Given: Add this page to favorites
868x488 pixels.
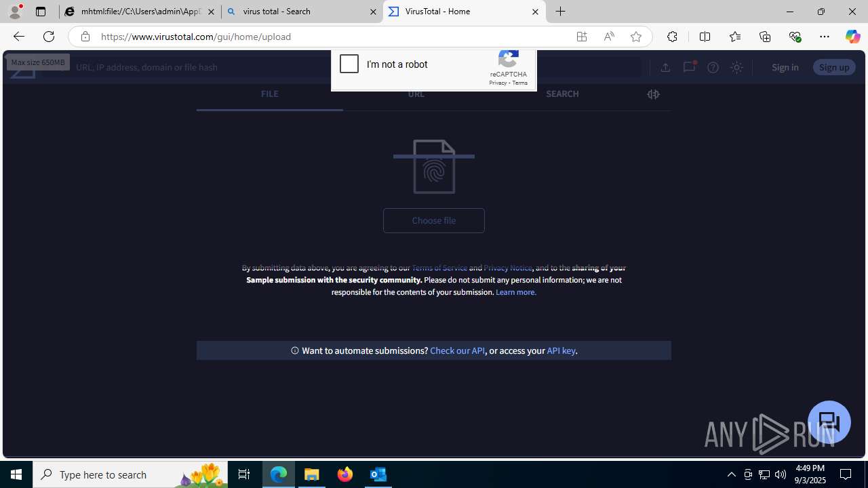Looking at the screenshot, I should [x=636, y=37].
